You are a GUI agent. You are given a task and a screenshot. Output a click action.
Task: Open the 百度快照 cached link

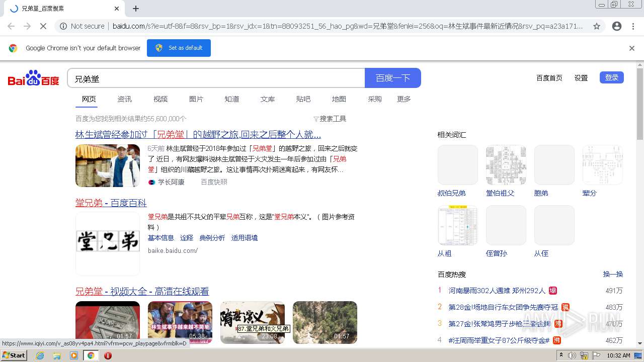pos(214,182)
